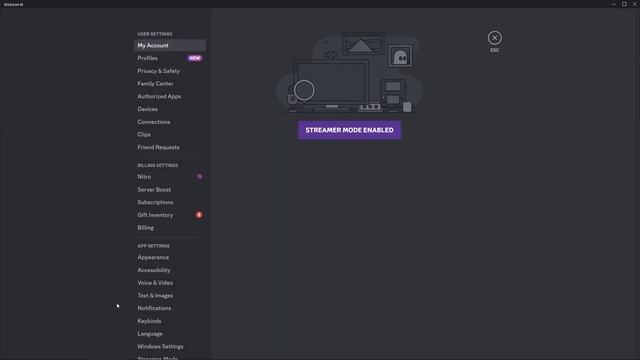Screen dimensions: 640x360
Task: Open Server Boost settings
Action: 170,189
